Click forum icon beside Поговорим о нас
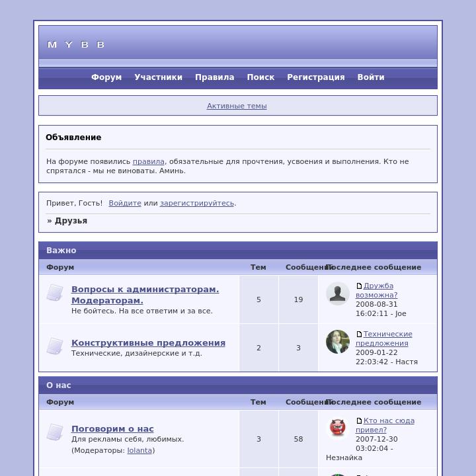The image size is (476, 476). pos(55,432)
